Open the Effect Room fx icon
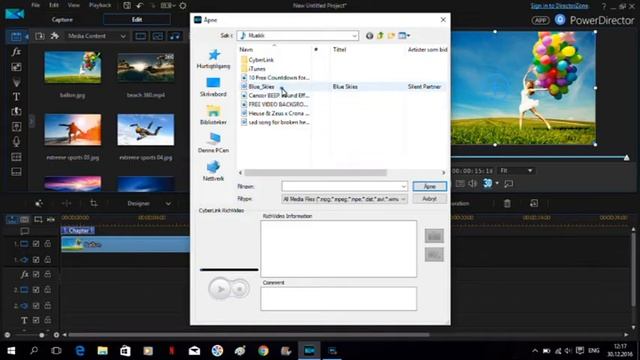 click(x=16, y=51)
